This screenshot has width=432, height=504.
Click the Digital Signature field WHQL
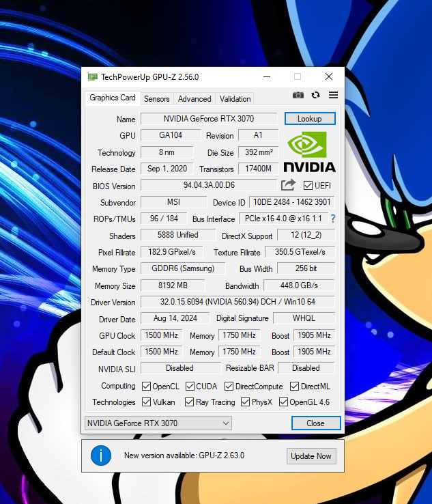[x=304, y=318]
